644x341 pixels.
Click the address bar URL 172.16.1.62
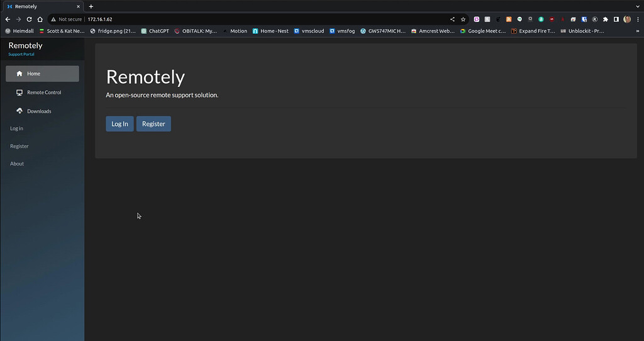click(100, 20)
